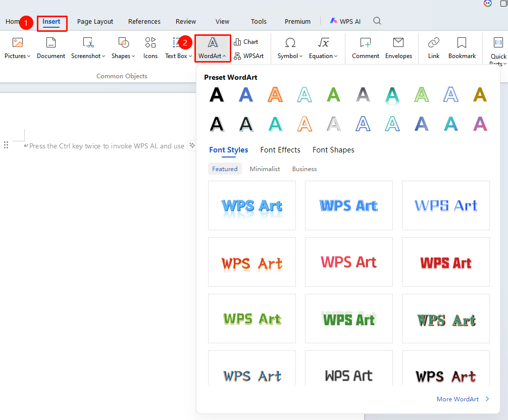Viewport: 508px width, 420px height.
Task: Choose the solid green preset WordArt
Action: pyautogui.click(x=334, y=95)
